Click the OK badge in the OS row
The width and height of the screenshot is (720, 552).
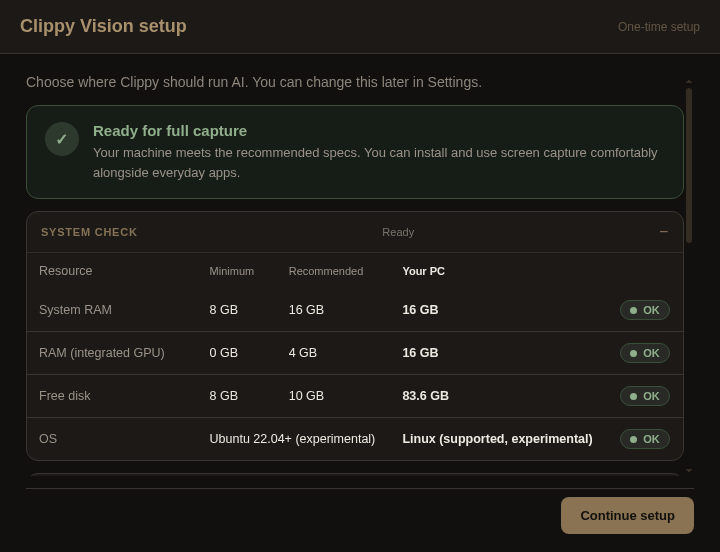(645, 439)
